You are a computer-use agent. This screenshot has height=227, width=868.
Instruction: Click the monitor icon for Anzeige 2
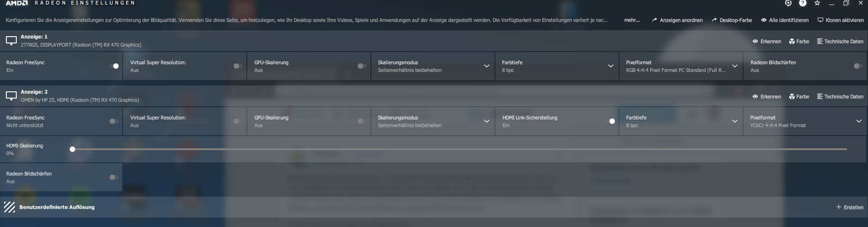coord(11,96)
